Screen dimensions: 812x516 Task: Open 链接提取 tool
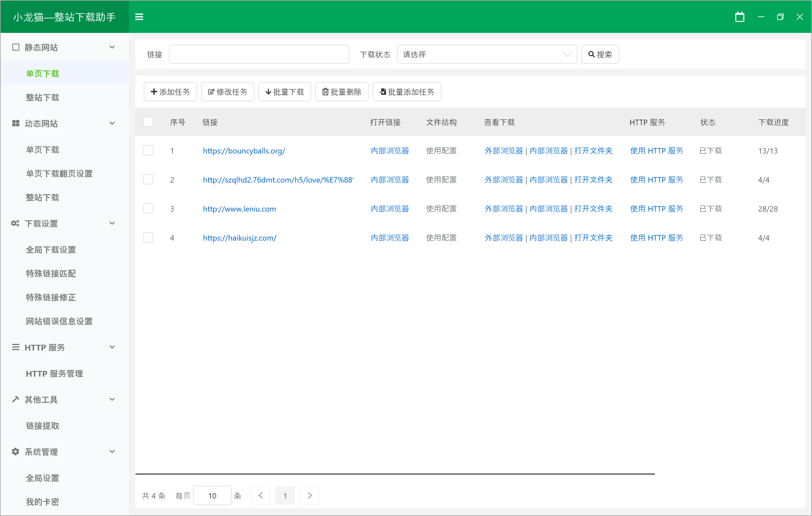tap(43, 426)
